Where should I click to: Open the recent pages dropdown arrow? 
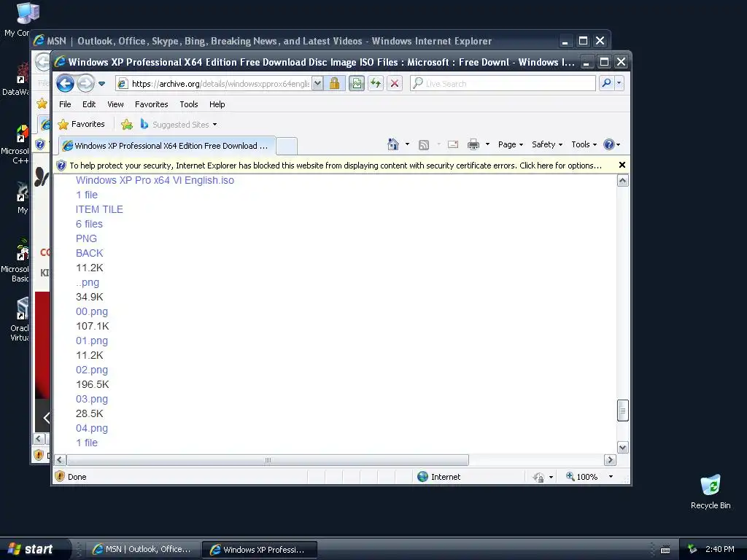pyautogui.click(x=101, y=84)
